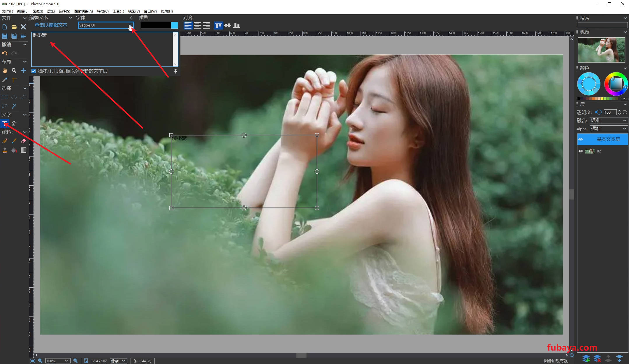Open the Alpha mode dropdown
Viewport: 629px width, 364px height.
609,129
